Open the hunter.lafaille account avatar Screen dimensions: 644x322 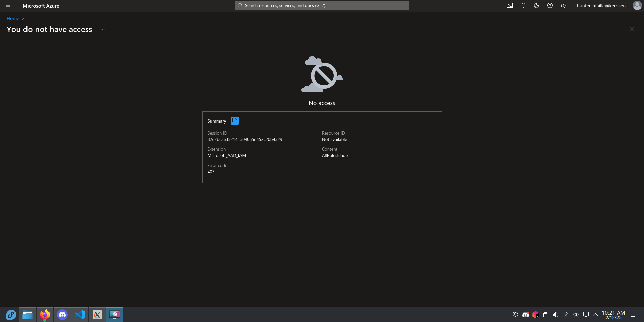[637, 5]
